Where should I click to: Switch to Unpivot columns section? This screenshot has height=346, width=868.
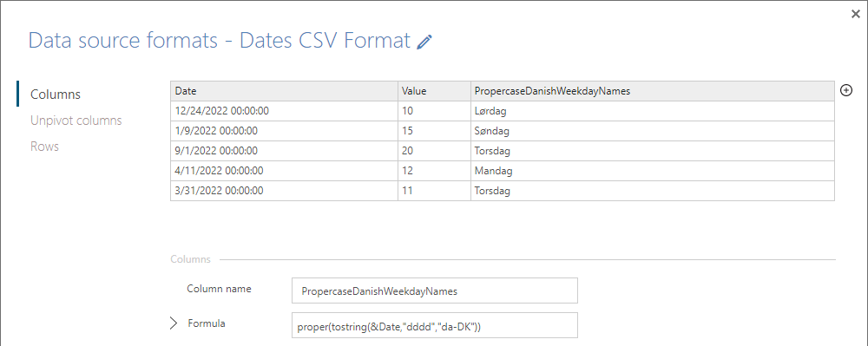[x=76, y=121]
